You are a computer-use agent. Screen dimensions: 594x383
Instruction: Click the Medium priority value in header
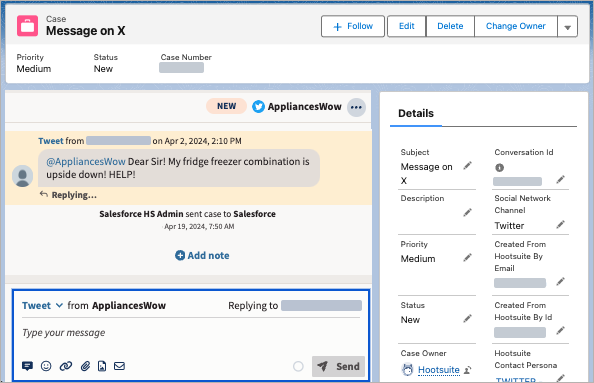[34, 69]
